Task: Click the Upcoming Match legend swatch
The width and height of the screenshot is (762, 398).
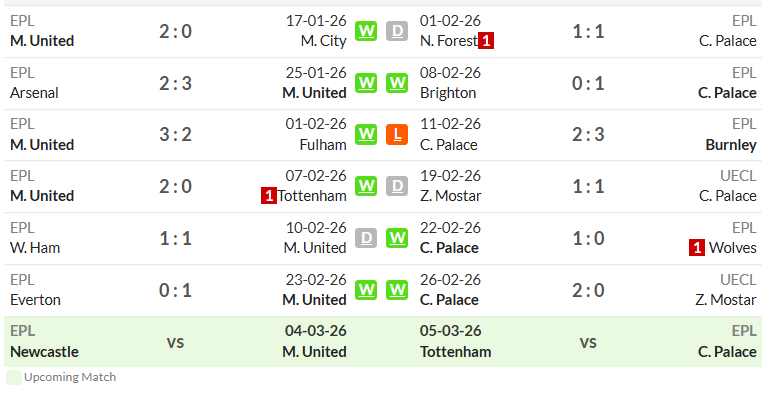Action: pyautogui.click(x=14, y=378)
